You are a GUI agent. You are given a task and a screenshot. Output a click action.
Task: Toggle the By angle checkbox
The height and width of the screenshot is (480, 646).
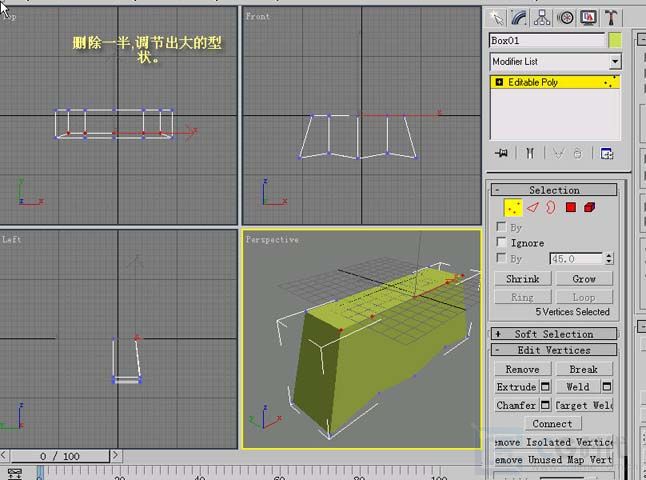coord(501,258)
